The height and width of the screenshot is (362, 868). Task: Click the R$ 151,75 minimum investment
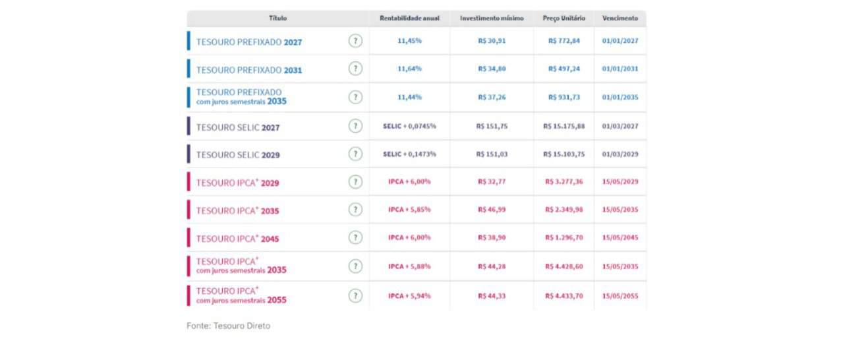tap(492, 126)
